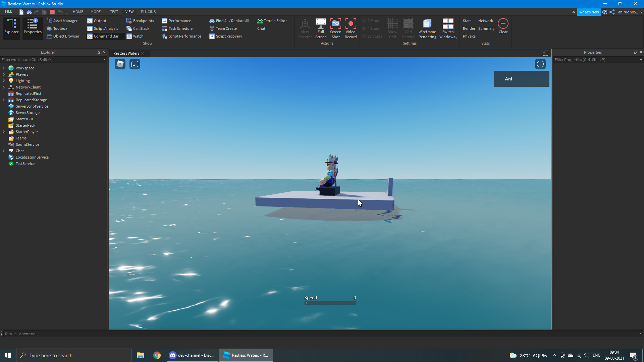Enter Full Screen mode
644x362 pixels.
[321, 28]
